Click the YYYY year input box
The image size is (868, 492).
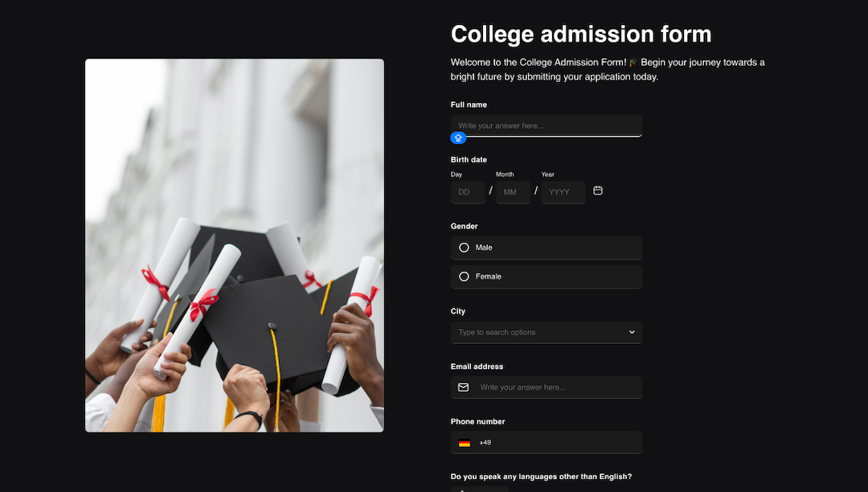pos(563,191)
